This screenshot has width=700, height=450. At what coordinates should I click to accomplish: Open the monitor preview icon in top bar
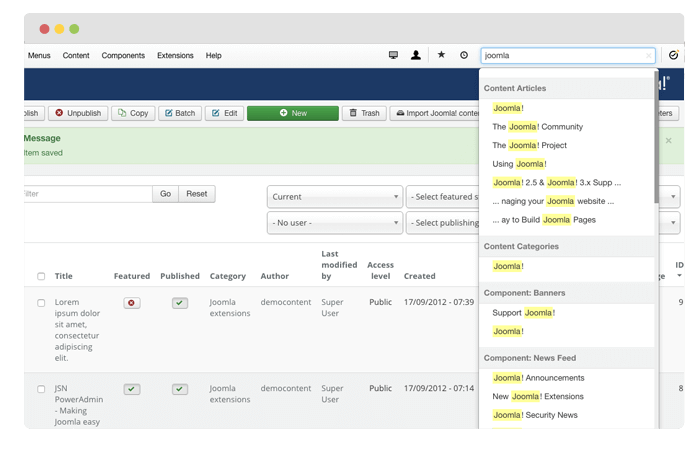393,55
